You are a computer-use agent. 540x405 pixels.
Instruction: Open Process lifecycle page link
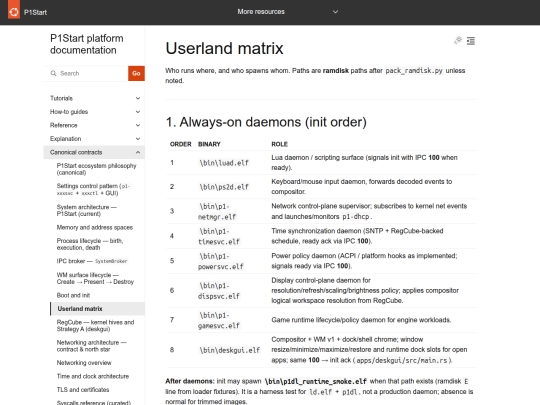(90, 244)
